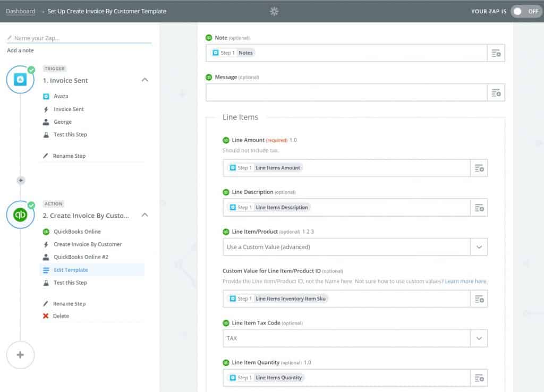
Task: Open the Line Item/Product dropdown
Action: tap(479, 247)
